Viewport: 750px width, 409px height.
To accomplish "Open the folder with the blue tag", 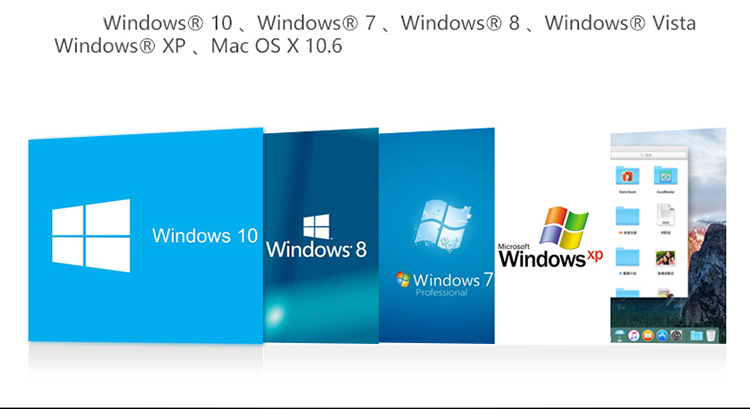I will coord(628,256).
